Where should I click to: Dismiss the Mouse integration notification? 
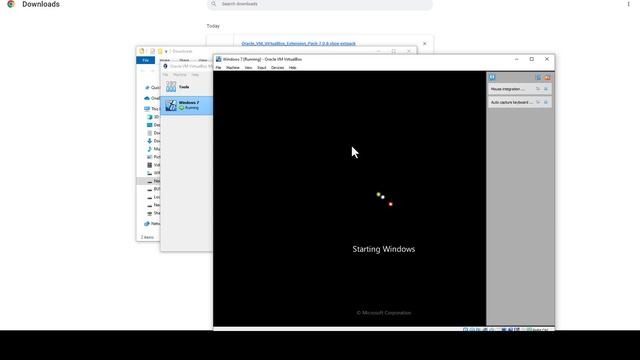546,89
